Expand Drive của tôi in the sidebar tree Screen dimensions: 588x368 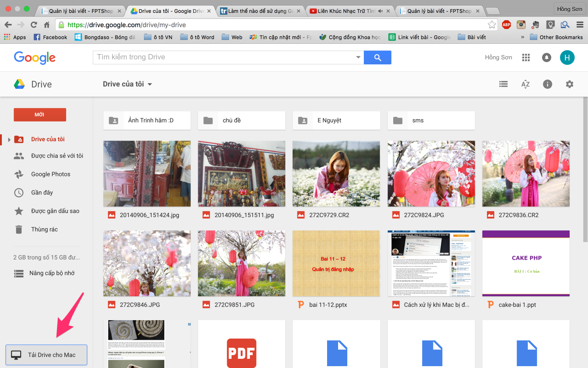[9, 139]
